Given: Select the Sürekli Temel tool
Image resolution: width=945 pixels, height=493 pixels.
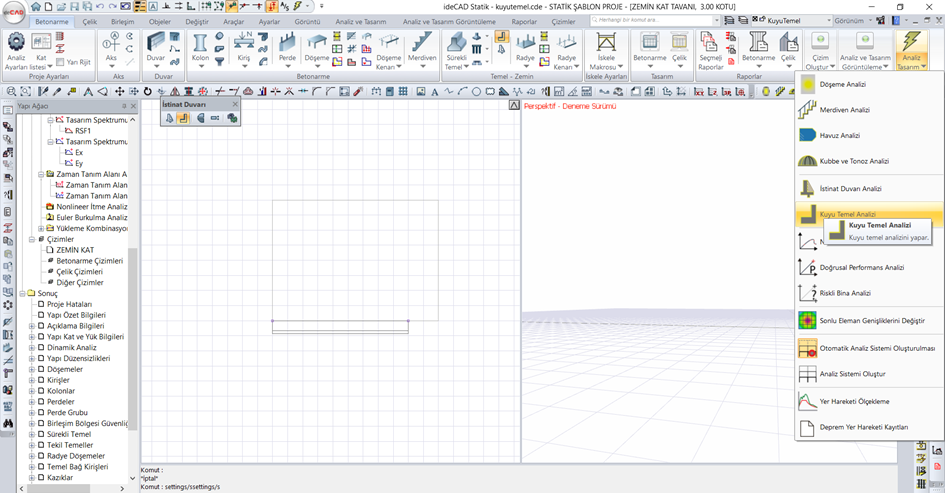Looking at the screenshot, I should [x=456, y=43].
